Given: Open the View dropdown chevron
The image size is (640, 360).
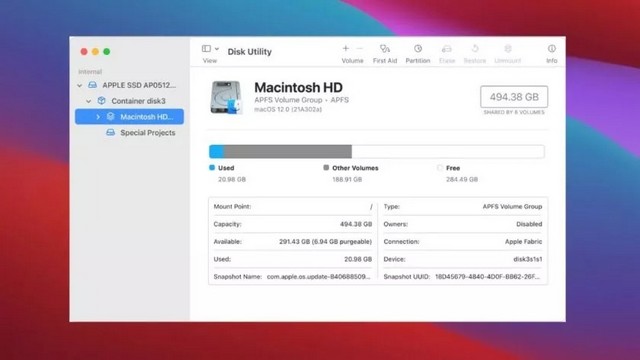Looking at the screenshot, I should coord(217,49).
